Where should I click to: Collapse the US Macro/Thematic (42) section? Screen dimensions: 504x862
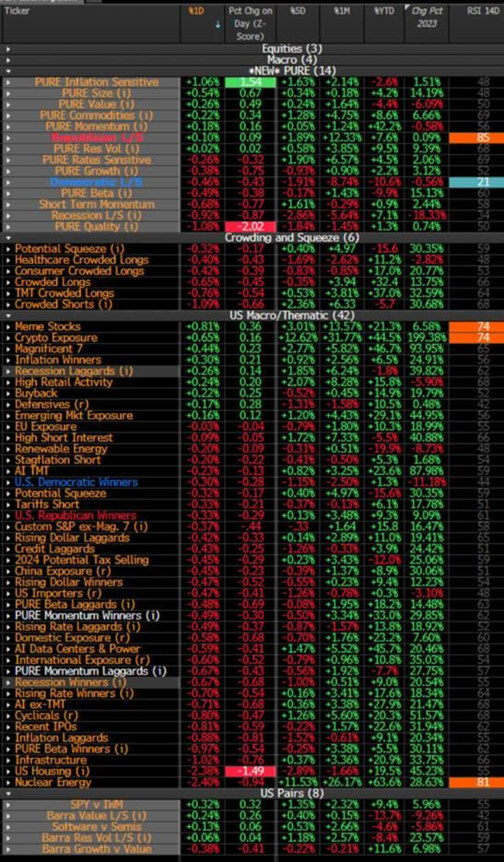point(8,315)
